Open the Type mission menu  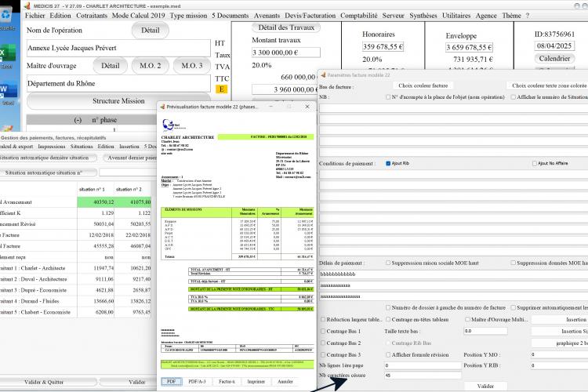(x=188, y=16)
